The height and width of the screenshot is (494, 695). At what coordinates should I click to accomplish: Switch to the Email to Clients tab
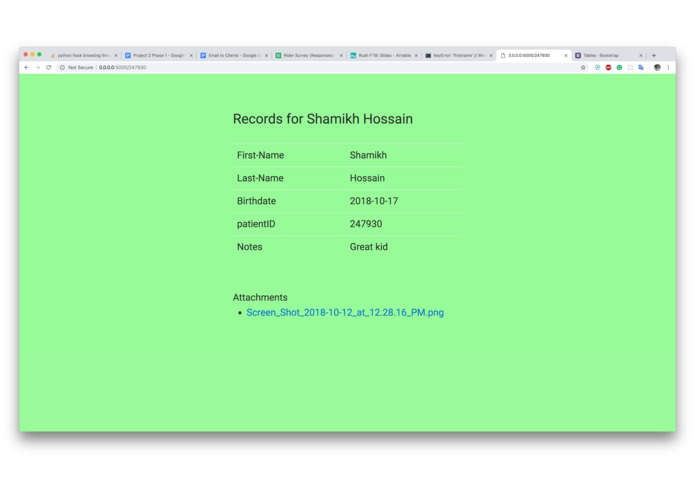pyautogui.click(x=234, y=55)
